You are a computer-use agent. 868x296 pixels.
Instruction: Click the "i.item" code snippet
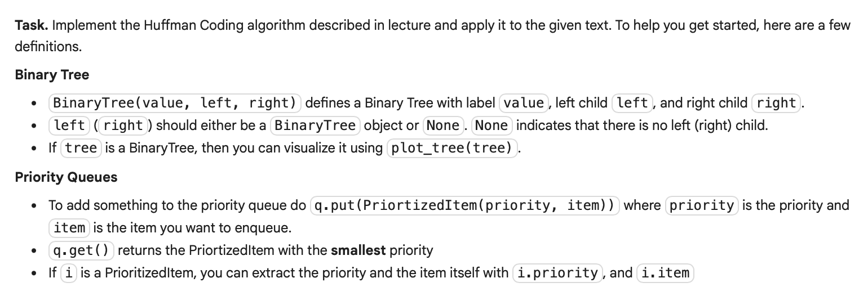click(665, 273)
